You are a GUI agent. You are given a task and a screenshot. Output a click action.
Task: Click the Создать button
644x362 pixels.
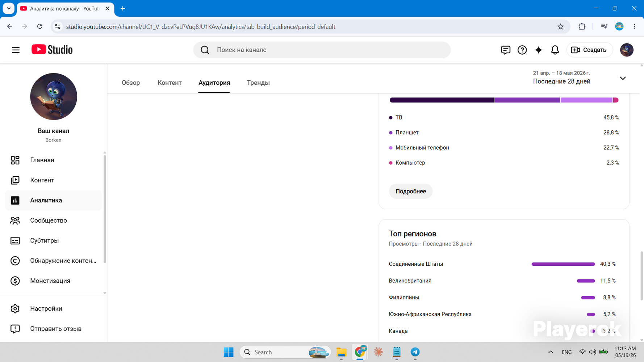[x=589, y=50]
